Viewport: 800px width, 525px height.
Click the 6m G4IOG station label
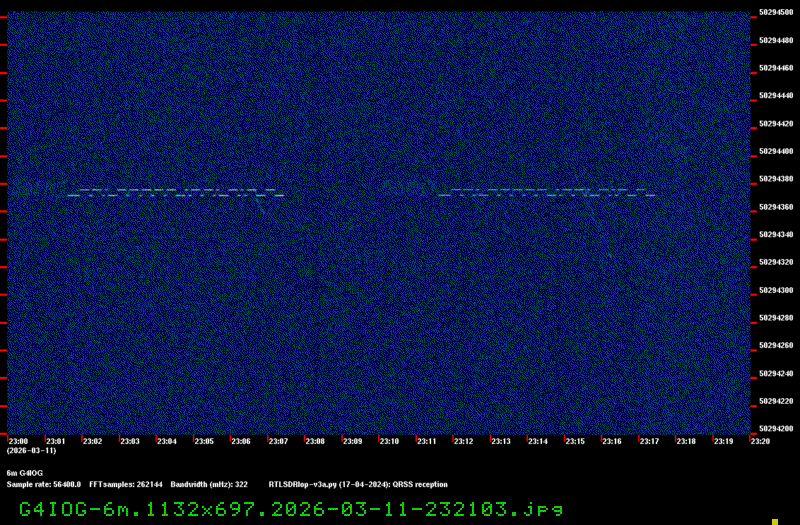click(x=24, y=473)
